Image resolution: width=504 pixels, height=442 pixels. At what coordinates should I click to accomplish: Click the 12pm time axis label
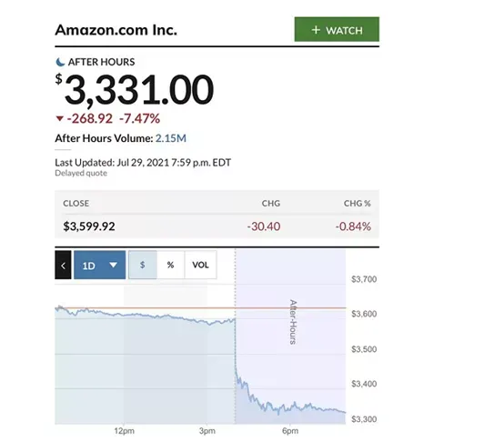click(124, 431)
